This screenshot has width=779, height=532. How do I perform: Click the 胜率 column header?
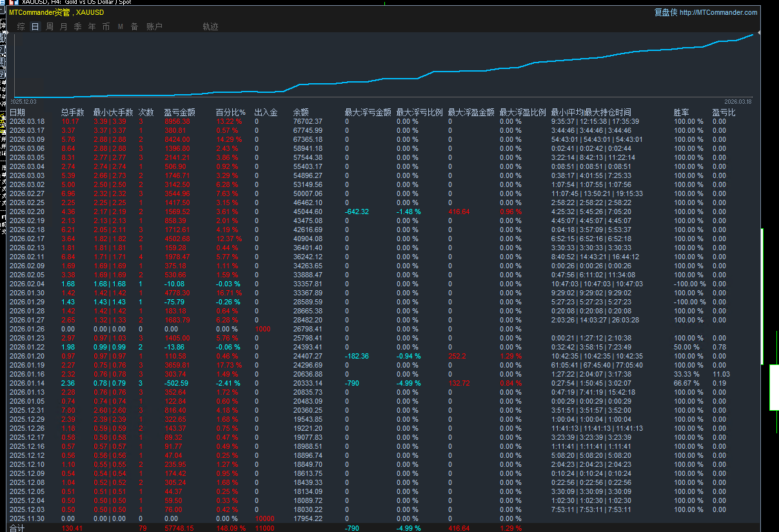(682, 112)
